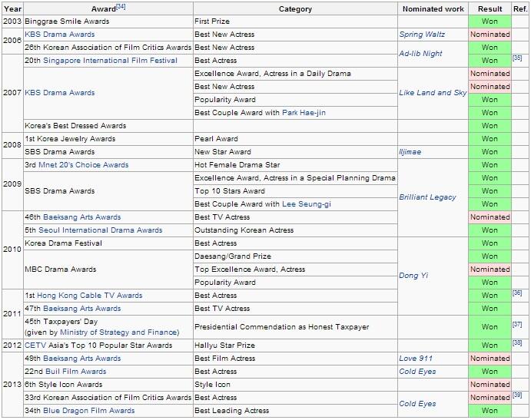531x420 pixels.
Task: Click the reference [37] link
Action: 516,325
